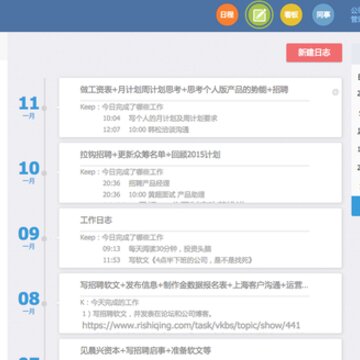Open the blue 同事 colleagues icon
Screen dimensions: 360x360
click(323, 15)
